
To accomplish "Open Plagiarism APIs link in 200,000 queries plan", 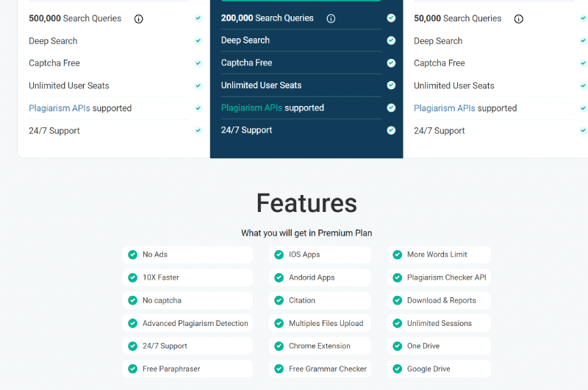I will pyautogui.click(x=251, y=107).
